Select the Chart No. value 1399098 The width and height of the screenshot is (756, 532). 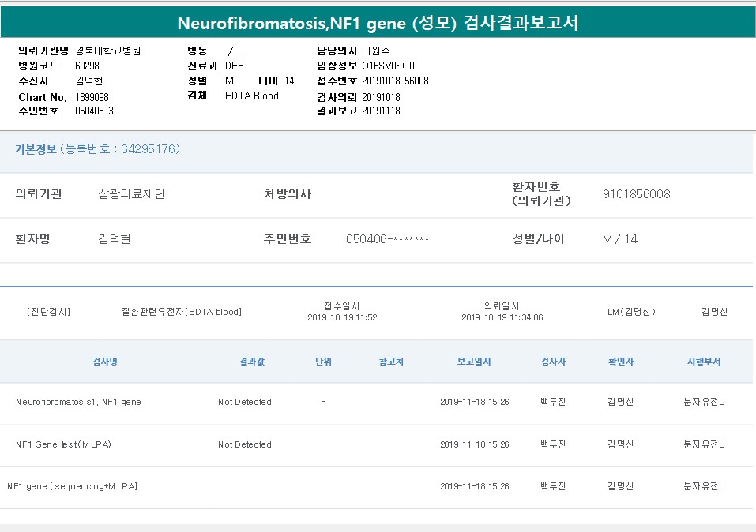click(92, 96)
